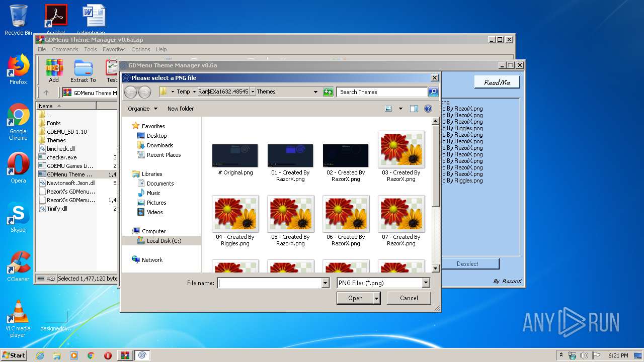Screen dimensions: 644x362
Task: Show hidden system tray icons arrow
Action: coord(561,355)
